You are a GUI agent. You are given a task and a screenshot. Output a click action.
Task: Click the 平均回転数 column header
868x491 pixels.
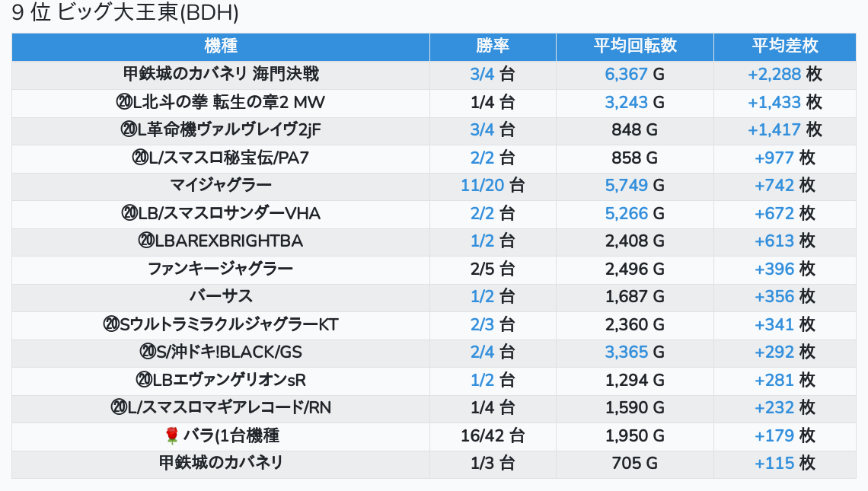634,46
